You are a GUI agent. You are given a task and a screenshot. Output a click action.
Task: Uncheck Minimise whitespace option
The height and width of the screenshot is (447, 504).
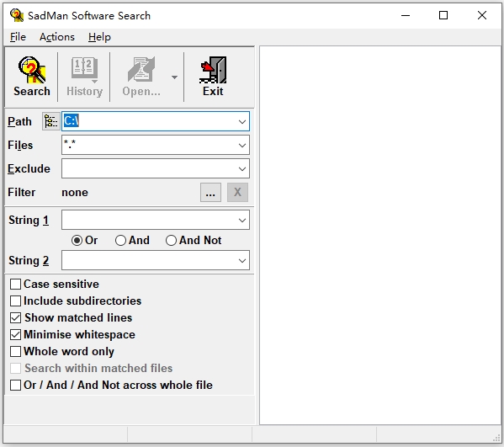coord(15,335)
